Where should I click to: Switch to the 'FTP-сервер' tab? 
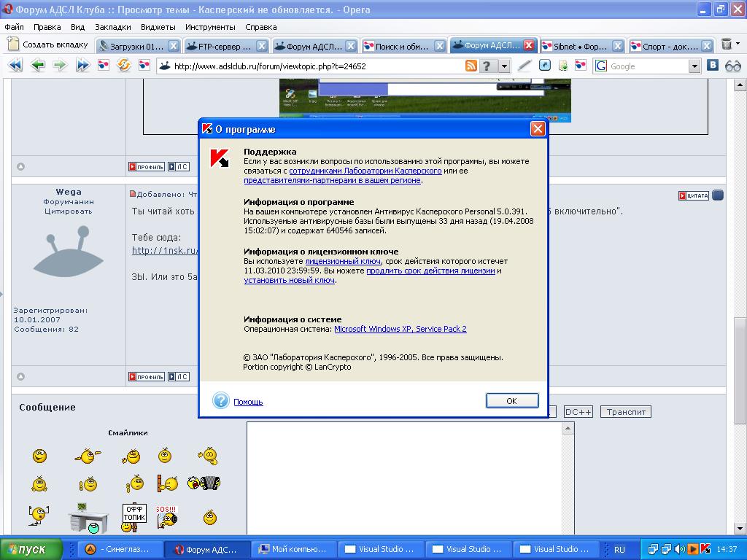[219, 46]
